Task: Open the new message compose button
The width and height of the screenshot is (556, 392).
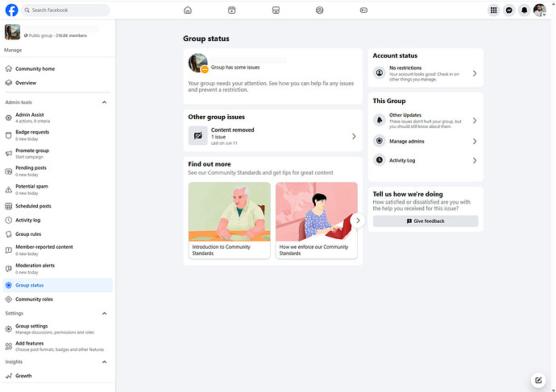Action: click(538, 380)
